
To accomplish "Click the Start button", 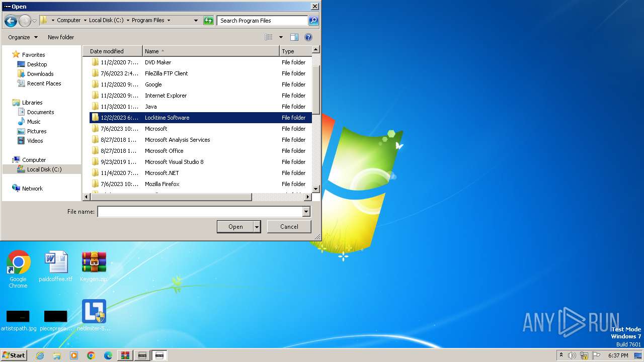I will click(x=14, y=355).
